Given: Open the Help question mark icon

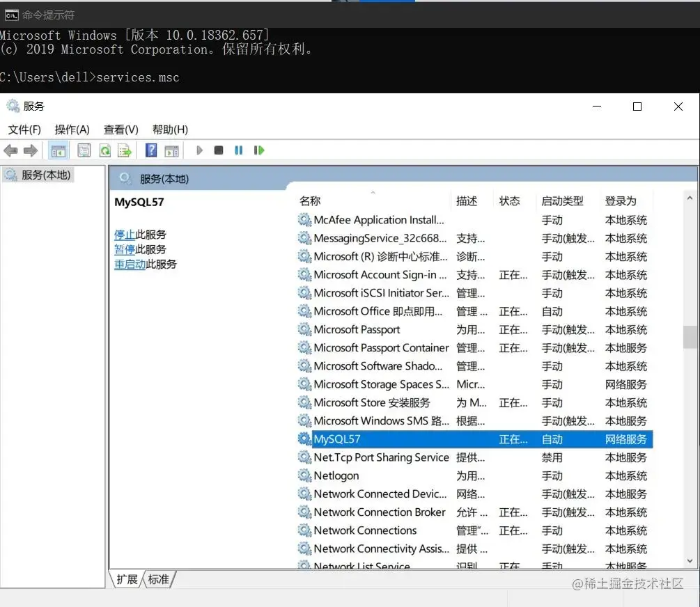Looking at the screenshot, I should click(x=151, y=150).
